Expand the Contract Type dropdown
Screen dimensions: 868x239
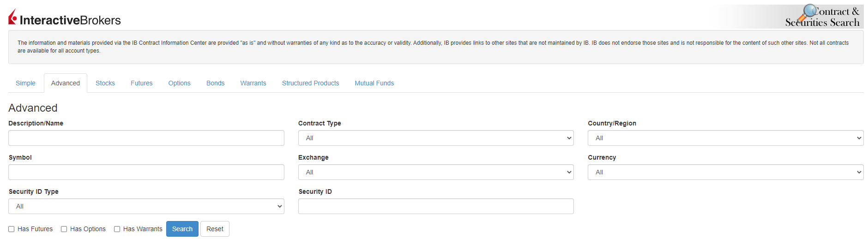click(436, 138)
